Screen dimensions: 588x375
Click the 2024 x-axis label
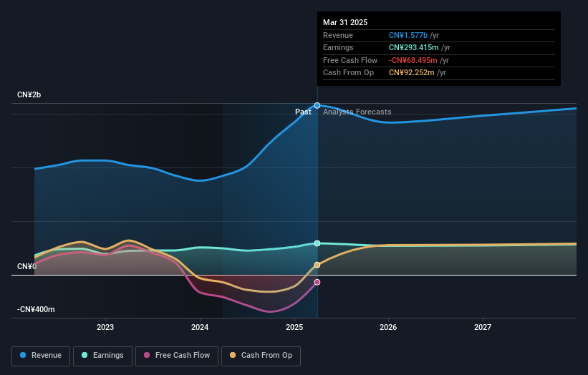pyautogui.click(x=200, y=327)
